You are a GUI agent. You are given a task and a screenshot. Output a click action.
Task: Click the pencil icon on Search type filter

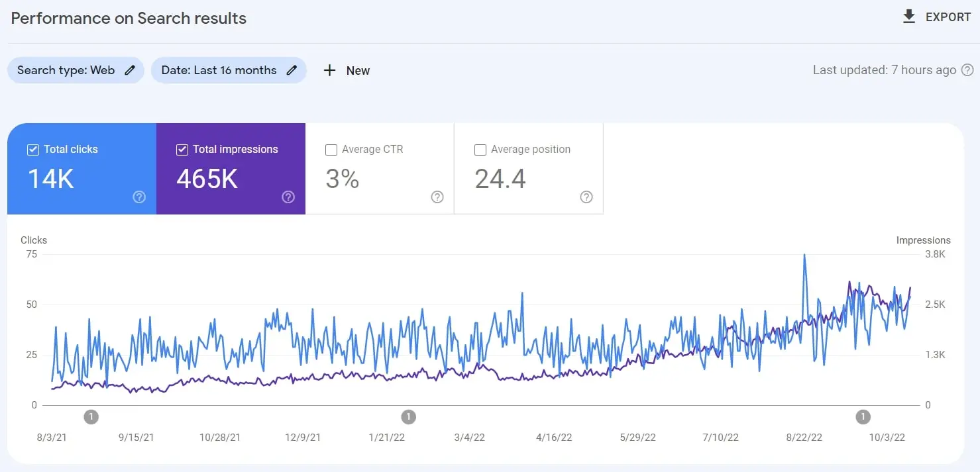(130, 70)
